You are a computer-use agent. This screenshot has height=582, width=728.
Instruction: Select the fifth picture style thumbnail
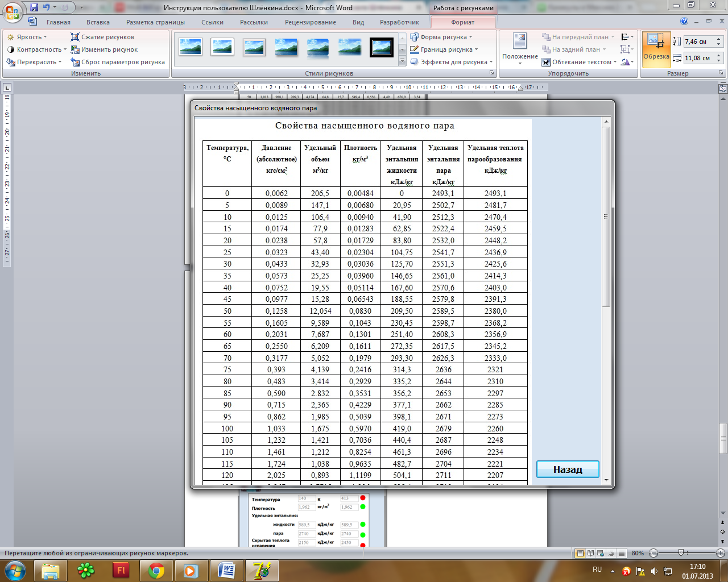coord(318,47)
